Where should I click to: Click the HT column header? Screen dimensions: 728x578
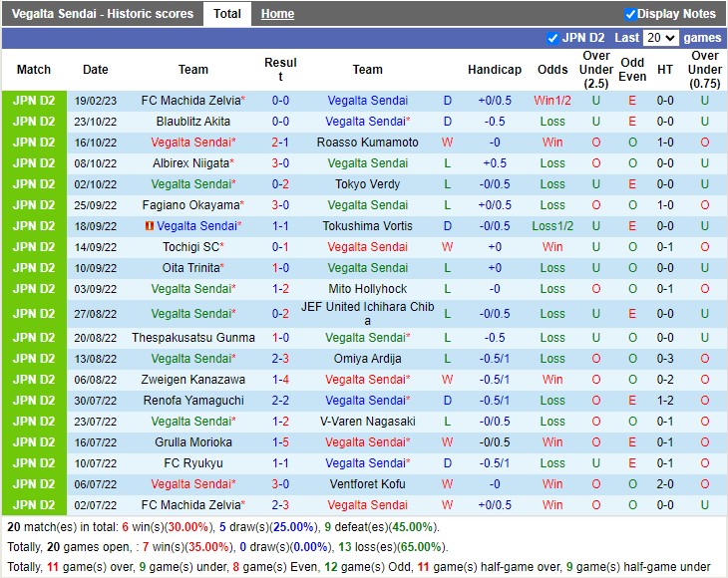coord(665,70)
